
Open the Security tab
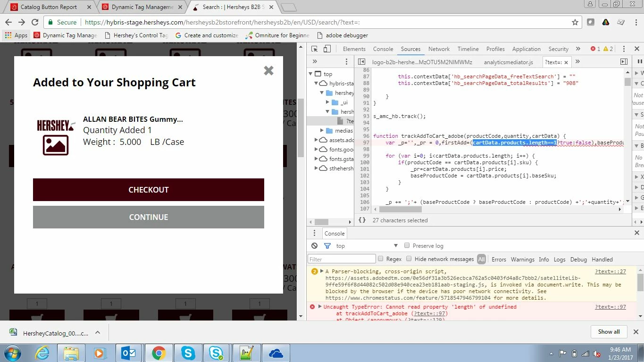coord(558,49)
